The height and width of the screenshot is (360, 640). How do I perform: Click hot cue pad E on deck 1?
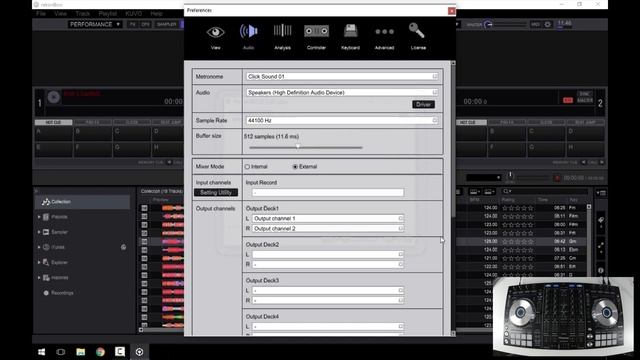[53, 149]
